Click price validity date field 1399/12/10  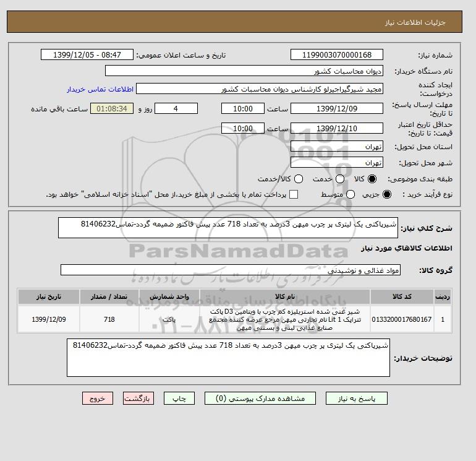coord(337,128)
